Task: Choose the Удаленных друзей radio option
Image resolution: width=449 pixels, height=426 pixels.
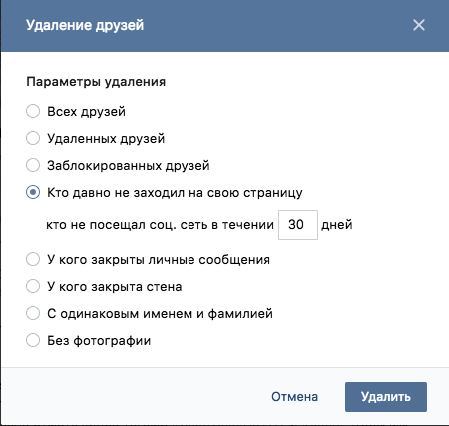Action: pyautogui.click(x=33, y=138)
